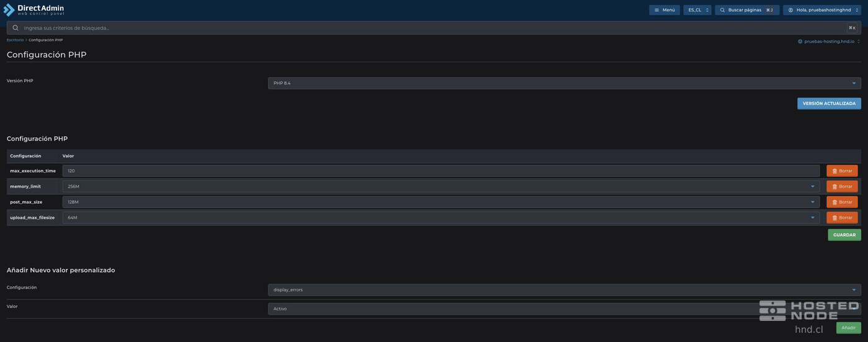This screenshot has height=342, width=868.
Task: Edit the max_execution_time value field
Action: (x=441, y=171)
